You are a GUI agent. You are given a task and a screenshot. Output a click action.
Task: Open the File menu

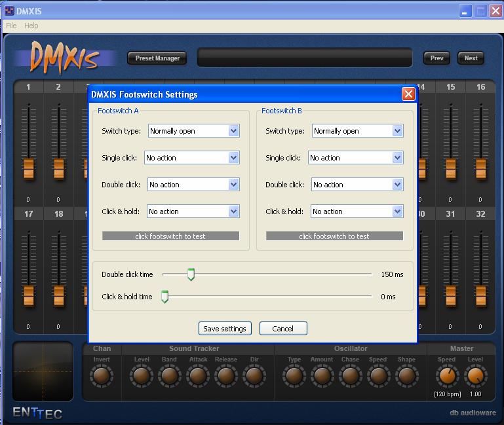pos(11,26)
